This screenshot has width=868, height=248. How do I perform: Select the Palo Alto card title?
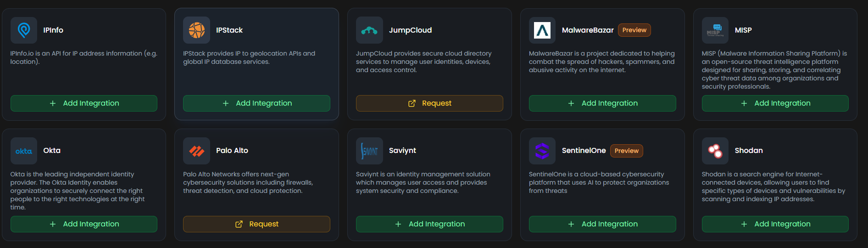click(232, 150)
